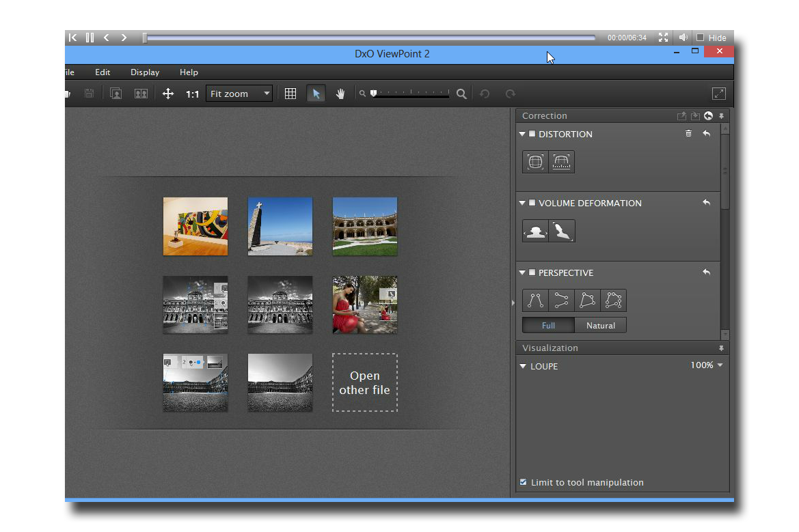Click the barrel distortion correction icon

535,162
